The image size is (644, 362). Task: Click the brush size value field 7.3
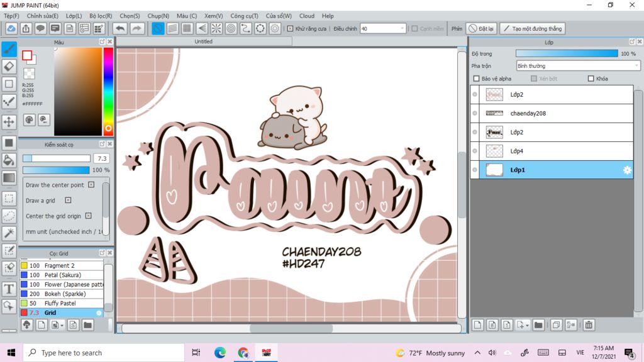(102, 158)
